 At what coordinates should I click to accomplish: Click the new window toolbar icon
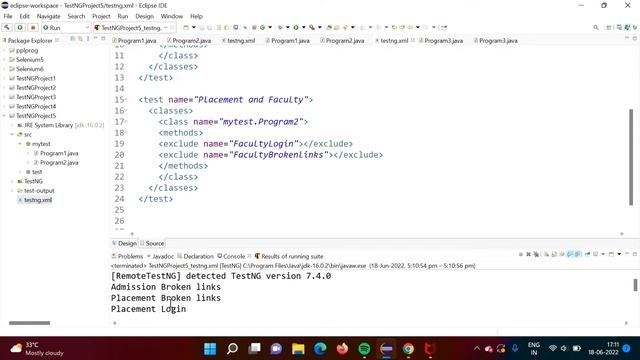click(x=186, y=27)
